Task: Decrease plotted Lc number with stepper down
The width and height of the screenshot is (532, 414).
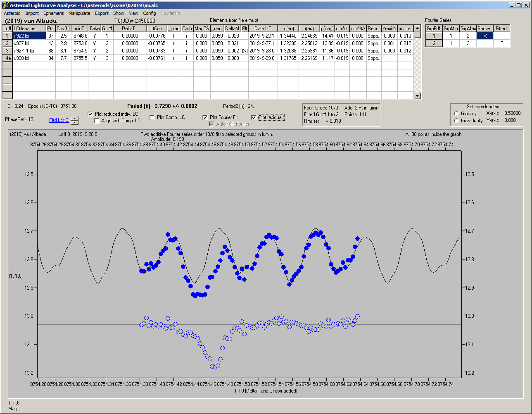Action: 74,122
